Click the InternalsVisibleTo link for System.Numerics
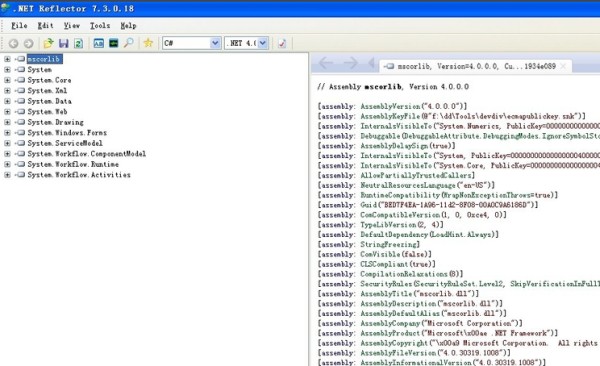Screen dimensions: 600x366 pyautogui.click(x=395, y=126)
